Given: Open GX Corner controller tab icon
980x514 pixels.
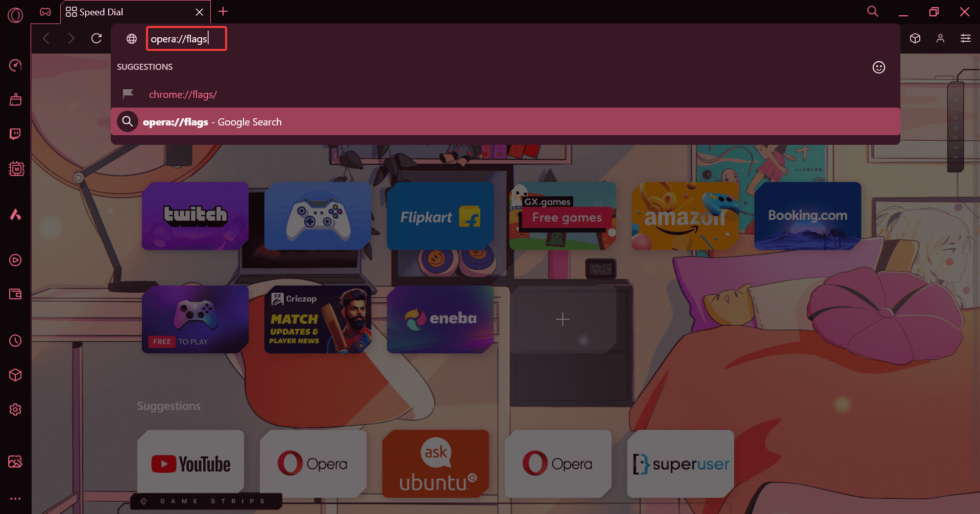Looking at the screenshot, I should [45, 12].
